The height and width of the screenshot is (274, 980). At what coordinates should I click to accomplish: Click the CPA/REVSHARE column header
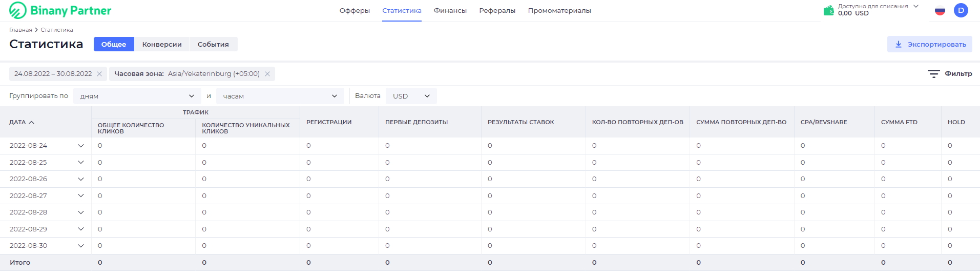[824, 122]
